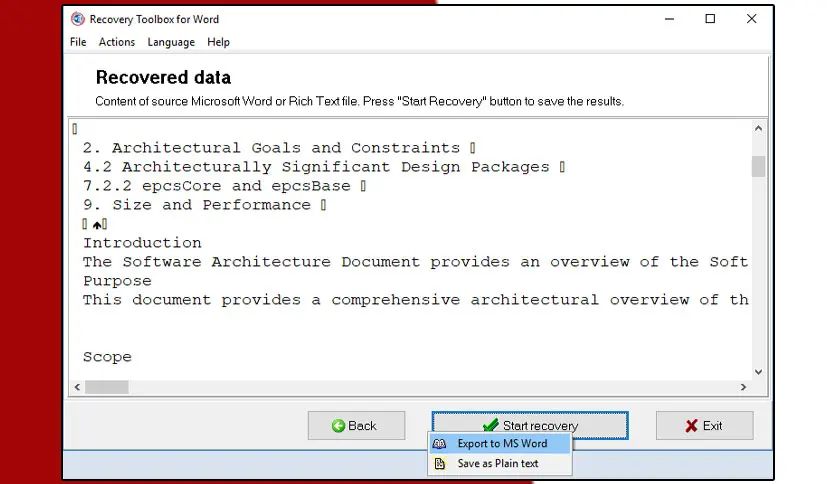The height and width of the screenshot is (484, 836).
Task: Click the horizontal scrollbar right arrow
Action: point(743,387)
